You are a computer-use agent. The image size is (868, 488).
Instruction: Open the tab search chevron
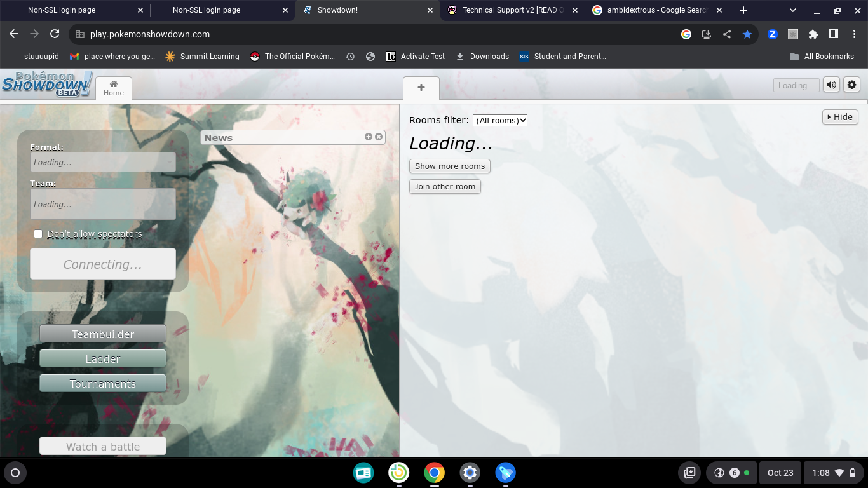click(x=793, y=10)
